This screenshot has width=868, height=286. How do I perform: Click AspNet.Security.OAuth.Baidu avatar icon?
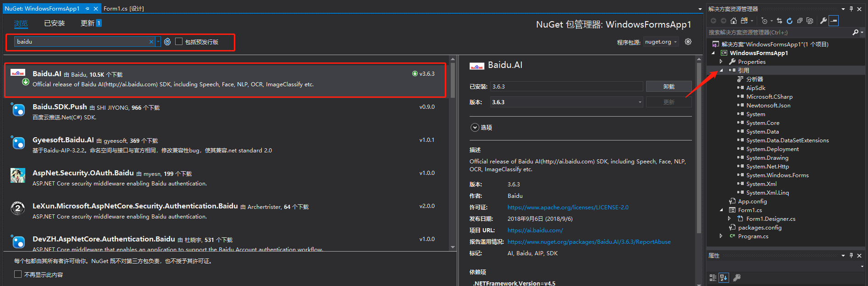coord(18,175)
